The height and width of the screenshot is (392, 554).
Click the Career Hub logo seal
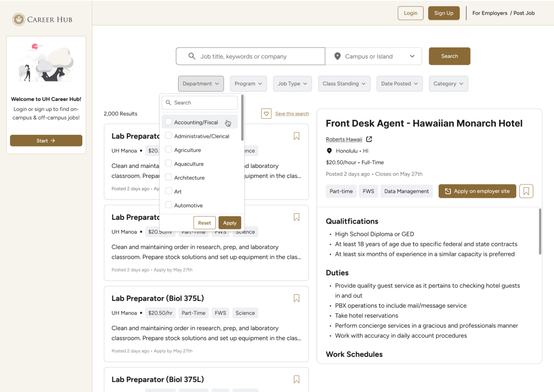point(19,19)
